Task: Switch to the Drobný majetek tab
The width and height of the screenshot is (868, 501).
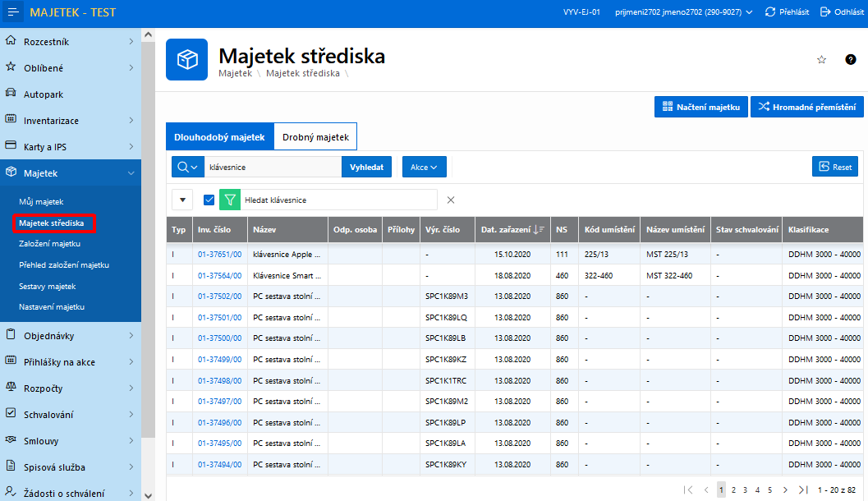Action: [x=315, y=137]
